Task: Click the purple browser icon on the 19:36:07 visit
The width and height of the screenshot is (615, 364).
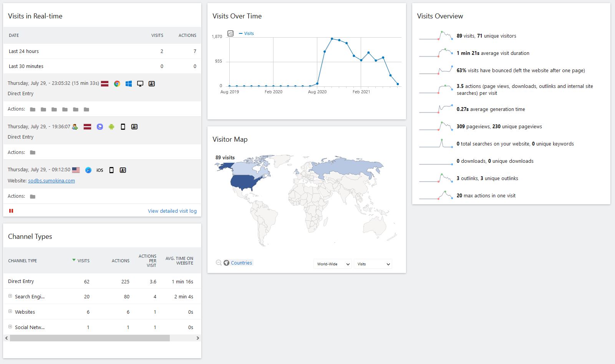Action: pyautogui.click(x=100, y=127)
